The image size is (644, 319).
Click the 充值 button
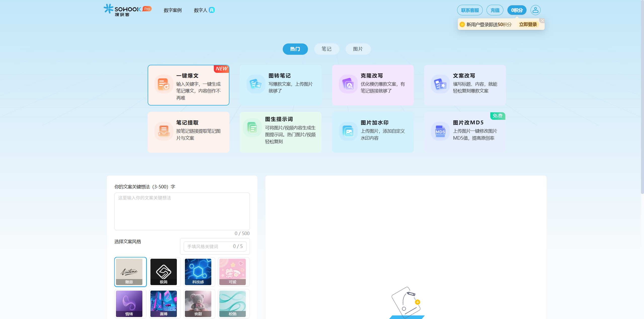[495, 10]
